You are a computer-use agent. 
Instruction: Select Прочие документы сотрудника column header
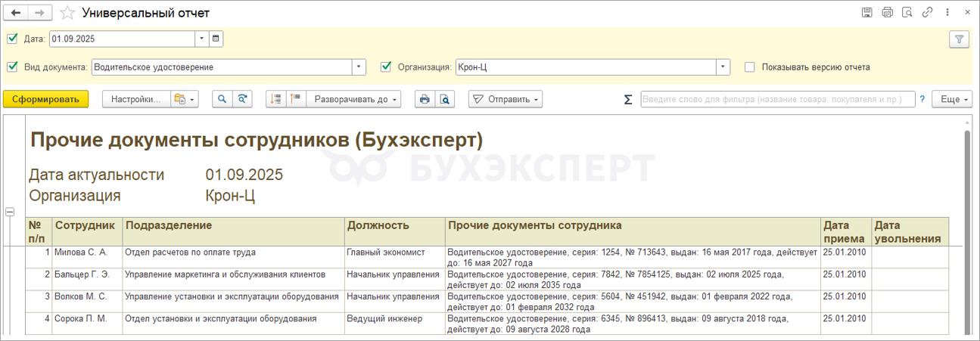click(633, 231)
